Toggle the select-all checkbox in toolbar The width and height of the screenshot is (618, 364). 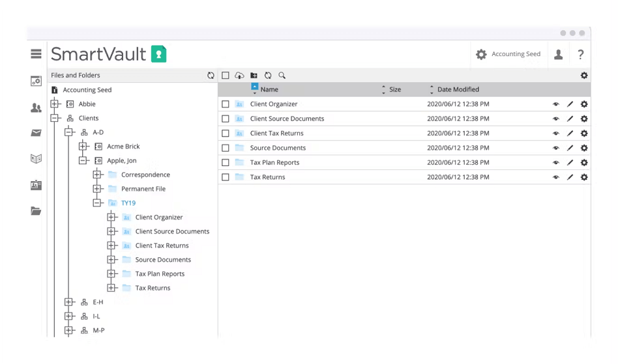(x=226, y=76)
